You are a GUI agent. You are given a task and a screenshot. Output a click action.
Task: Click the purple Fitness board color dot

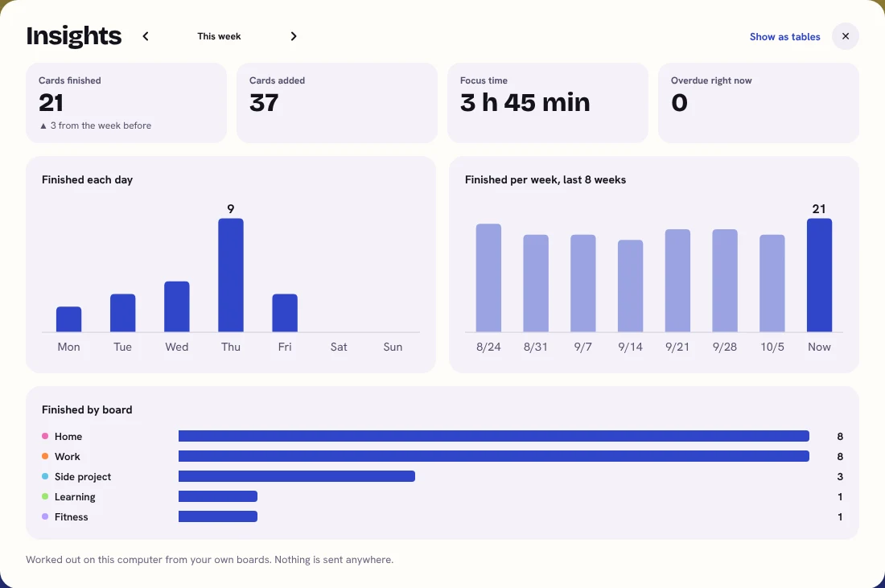point(45,516)
